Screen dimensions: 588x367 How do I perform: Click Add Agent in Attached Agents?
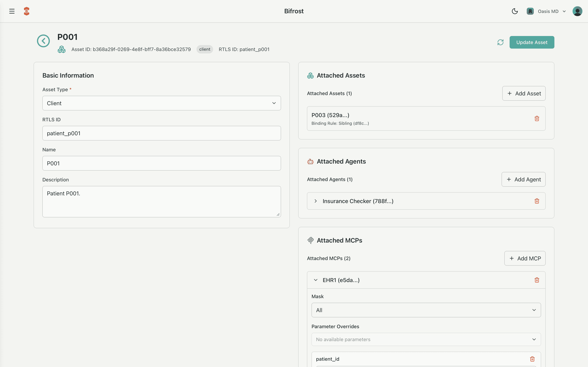point(523,179)
